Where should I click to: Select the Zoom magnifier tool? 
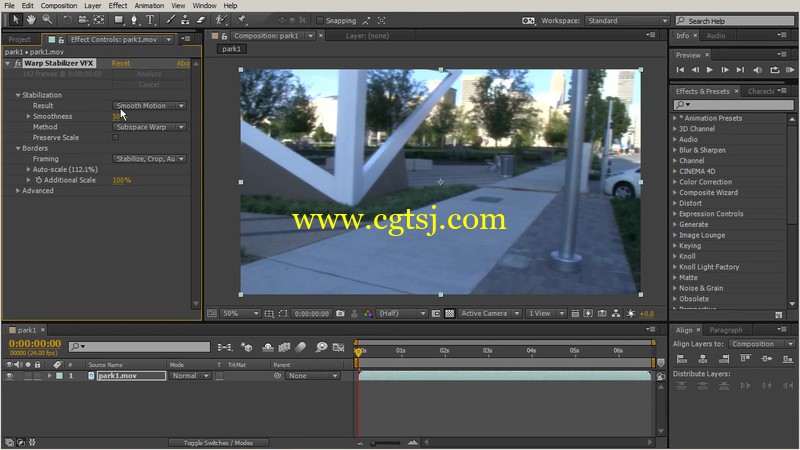point(47,20)
